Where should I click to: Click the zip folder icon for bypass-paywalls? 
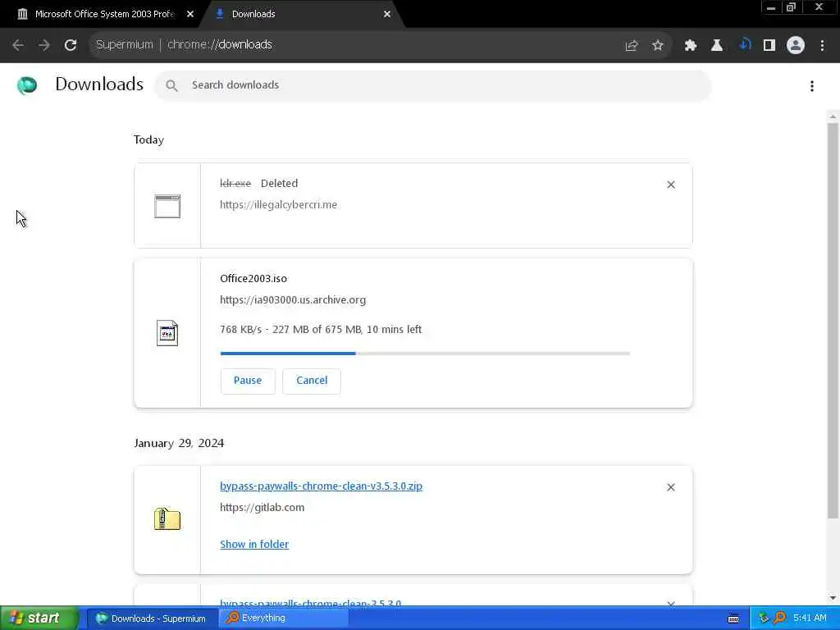coord(167,518)
